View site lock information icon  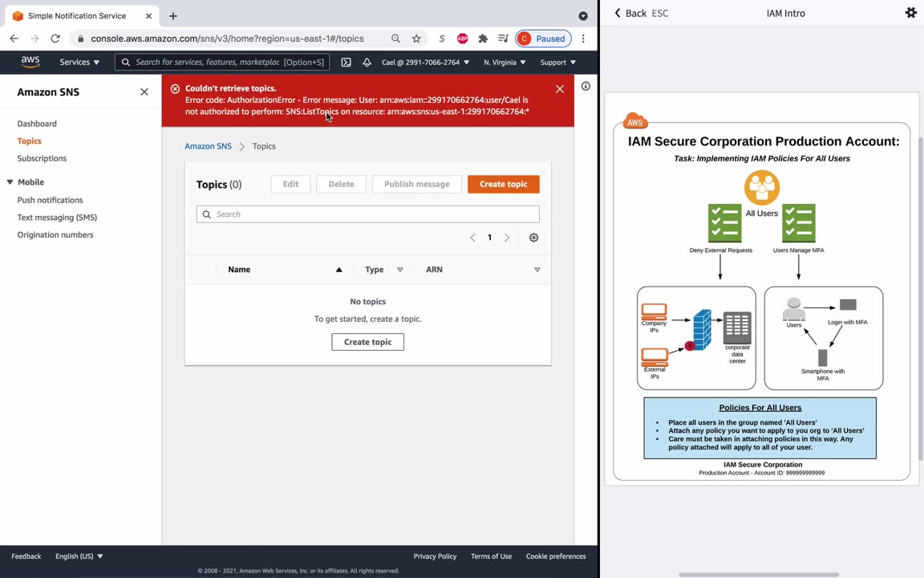pos(81,39)
